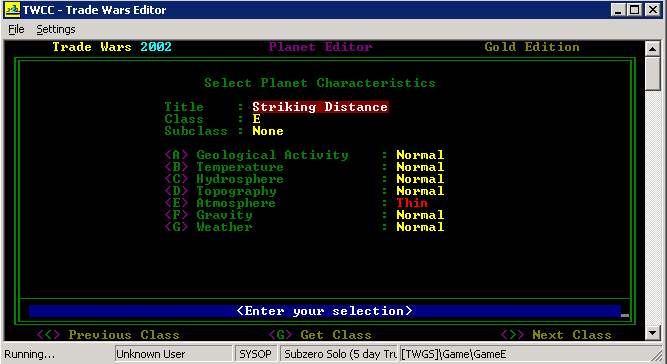Minimize the TWCC window
The height and width of the screenshot is (364, 667).
click(619, 10)
